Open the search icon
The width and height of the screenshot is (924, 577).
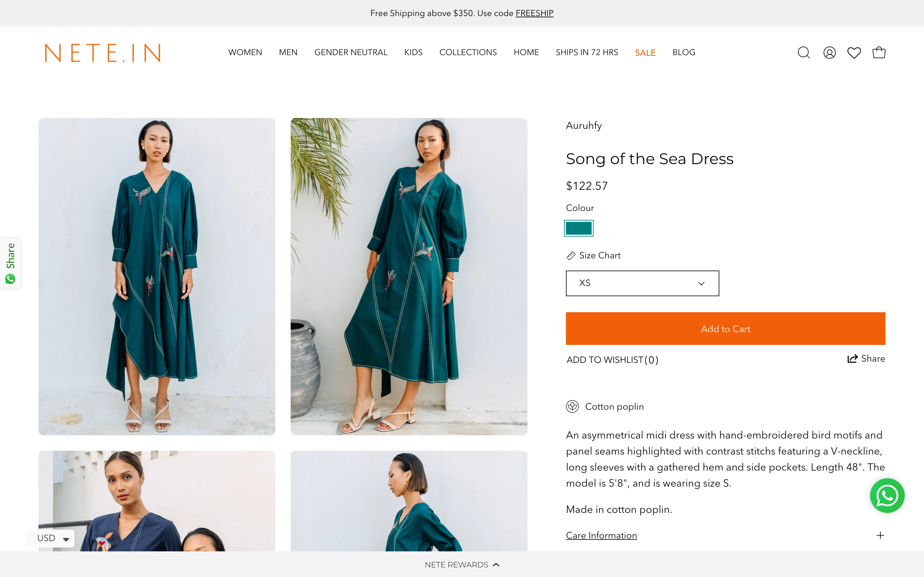click(804, 53)
